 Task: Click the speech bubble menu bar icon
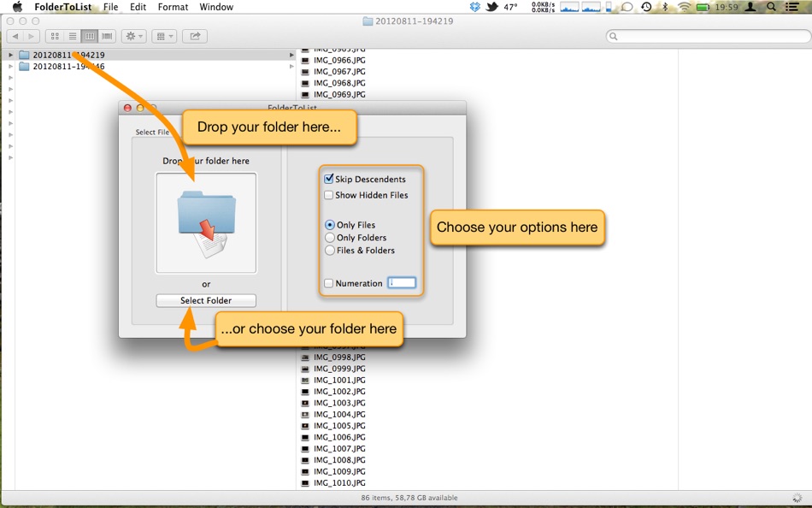coord(627,7)
